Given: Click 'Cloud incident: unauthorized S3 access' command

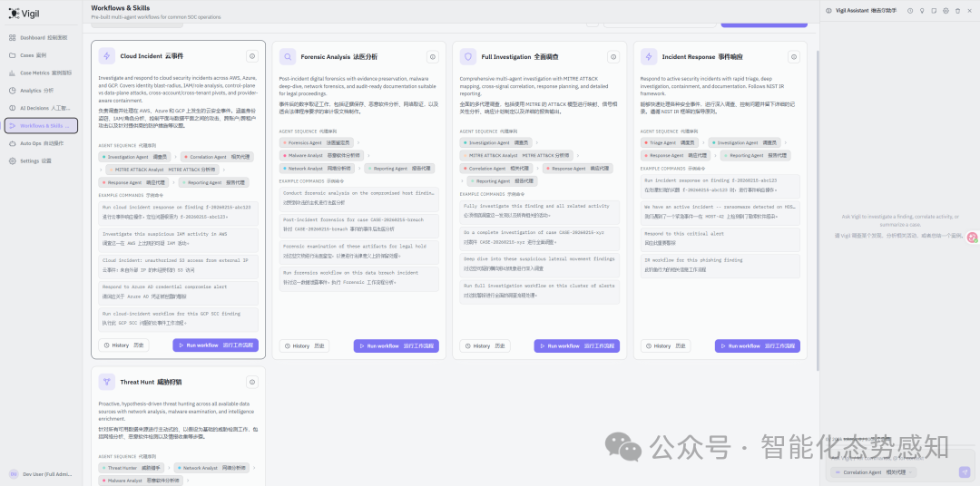Looking at the screenshot, I should [x=178, y=267].
